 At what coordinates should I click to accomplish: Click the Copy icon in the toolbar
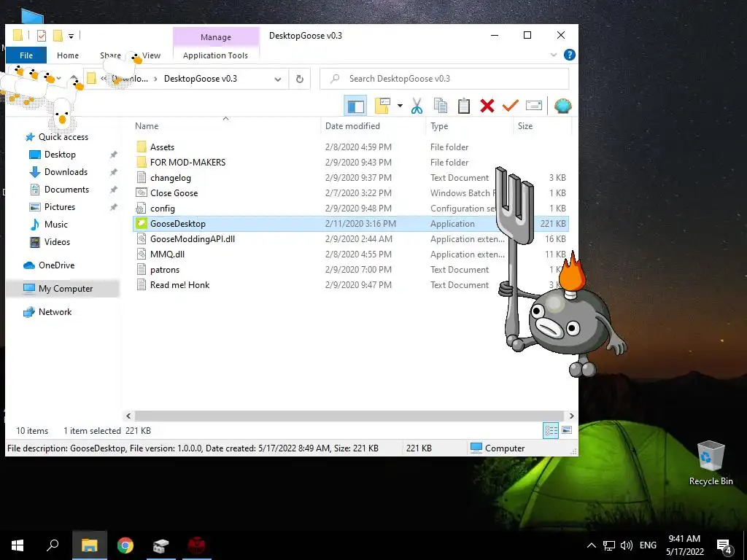[x=441, y=106]
